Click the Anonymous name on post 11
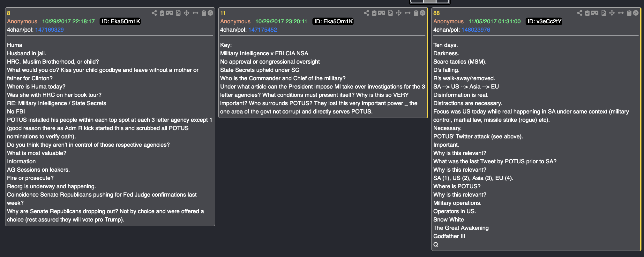Screen dimensions: 644x257 pos(235,21)
